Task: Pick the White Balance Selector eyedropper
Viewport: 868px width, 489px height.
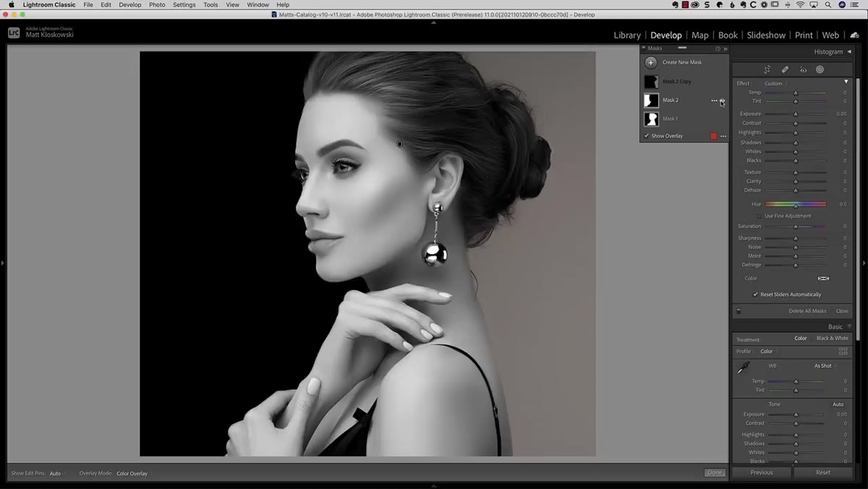Action: click(x=743, y=369)
